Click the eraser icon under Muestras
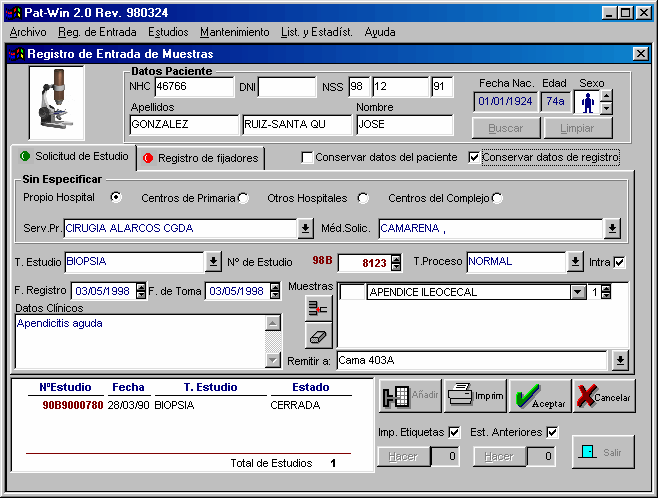This screenshot has height=498, width=658. [x=318, y=337]
